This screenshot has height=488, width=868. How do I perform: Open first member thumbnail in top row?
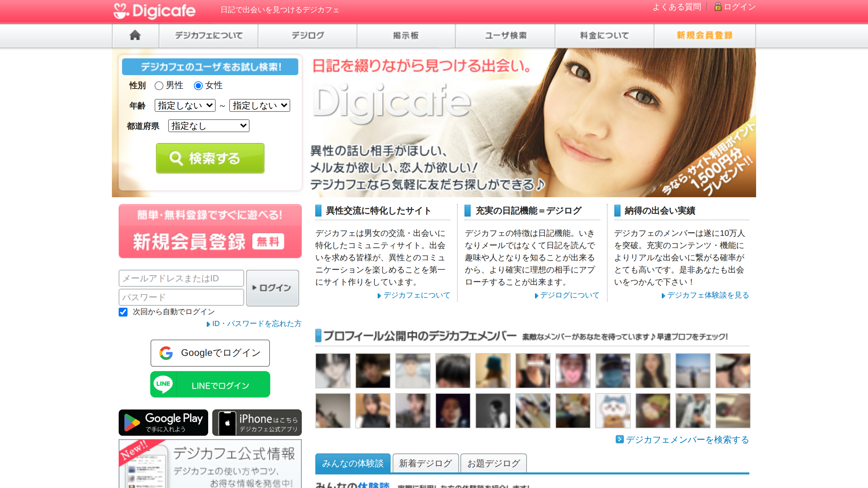(333, 371)
